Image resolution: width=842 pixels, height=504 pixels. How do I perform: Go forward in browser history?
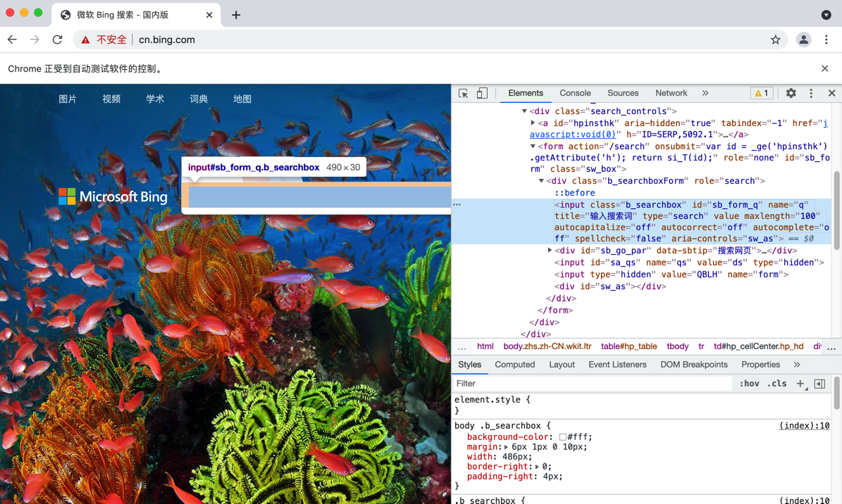[x=35, y=39]
